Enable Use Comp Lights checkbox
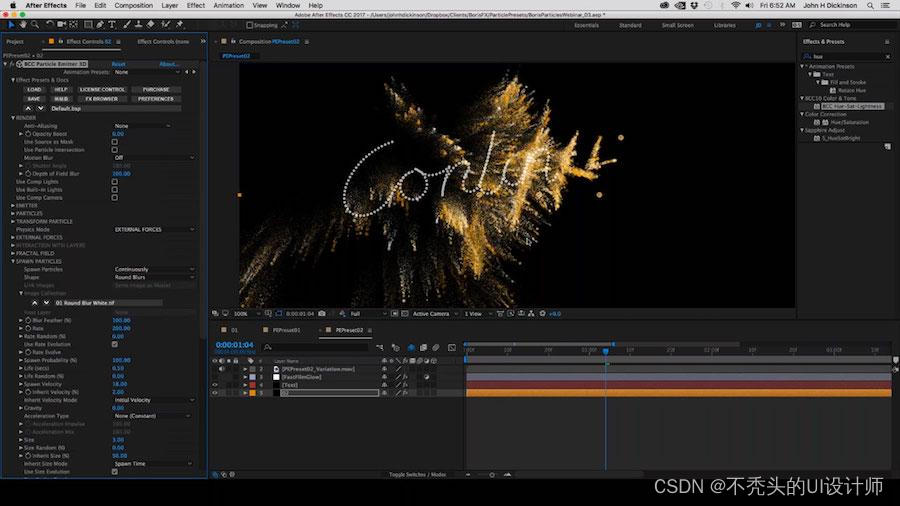Image resolution: width=900 pixels, height=506 pixels. tap(115, 181)
